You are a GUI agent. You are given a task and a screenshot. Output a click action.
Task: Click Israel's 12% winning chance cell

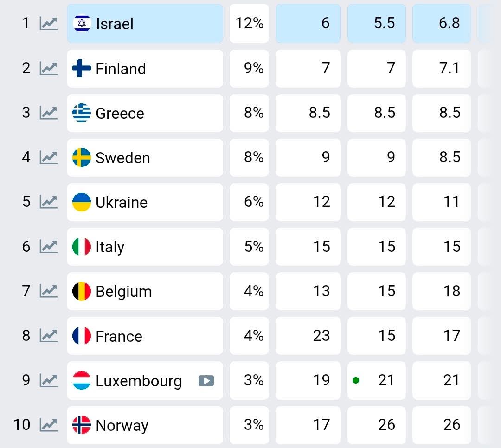pos(249,24)
